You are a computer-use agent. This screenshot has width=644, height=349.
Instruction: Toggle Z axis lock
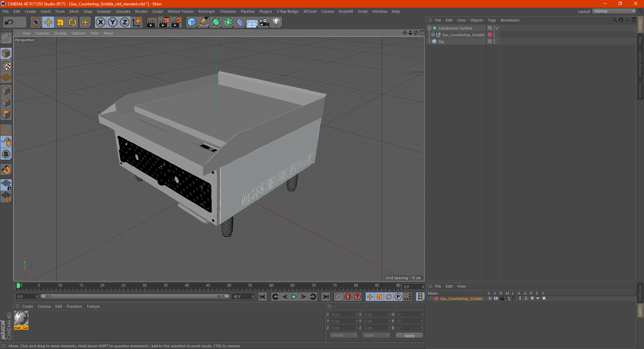pyautogui.click(x=125, y=22)
